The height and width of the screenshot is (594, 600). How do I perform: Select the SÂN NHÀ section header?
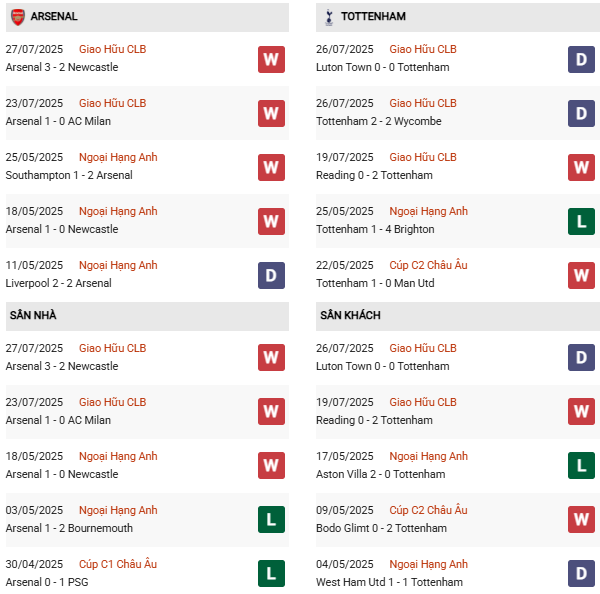(x=33, y=316)
